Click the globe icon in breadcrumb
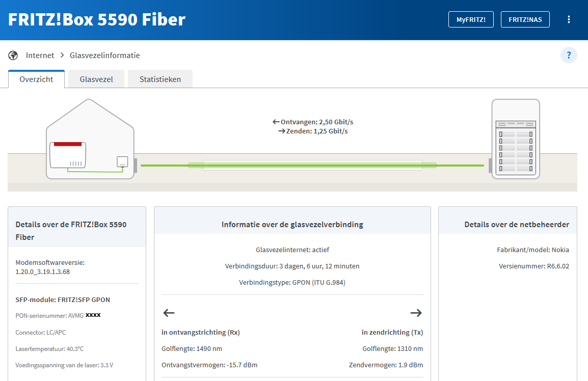588x381 pixels. tap(13, 55)
